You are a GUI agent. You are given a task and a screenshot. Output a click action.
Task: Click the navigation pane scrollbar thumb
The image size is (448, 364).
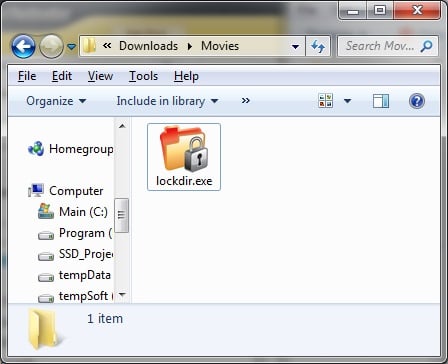tap(121, 215)
